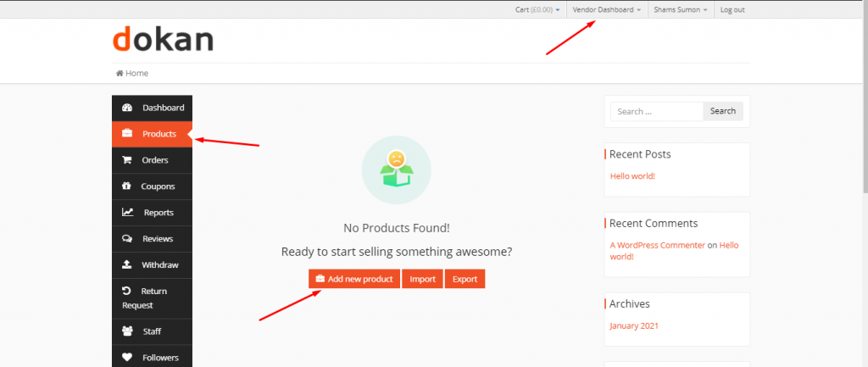
Task: Click the Followers heart icon in sidebar
Action: [x=127, y=358]
